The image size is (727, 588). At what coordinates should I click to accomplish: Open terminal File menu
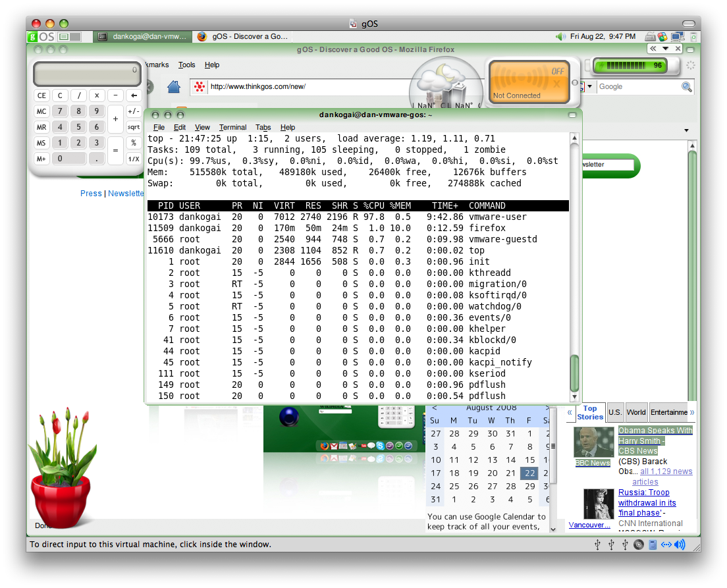click(159, 128)
